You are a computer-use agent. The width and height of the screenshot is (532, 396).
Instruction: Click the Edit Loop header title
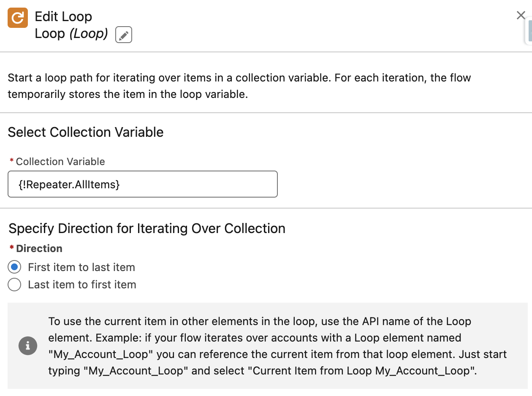[x=62, y=16]
